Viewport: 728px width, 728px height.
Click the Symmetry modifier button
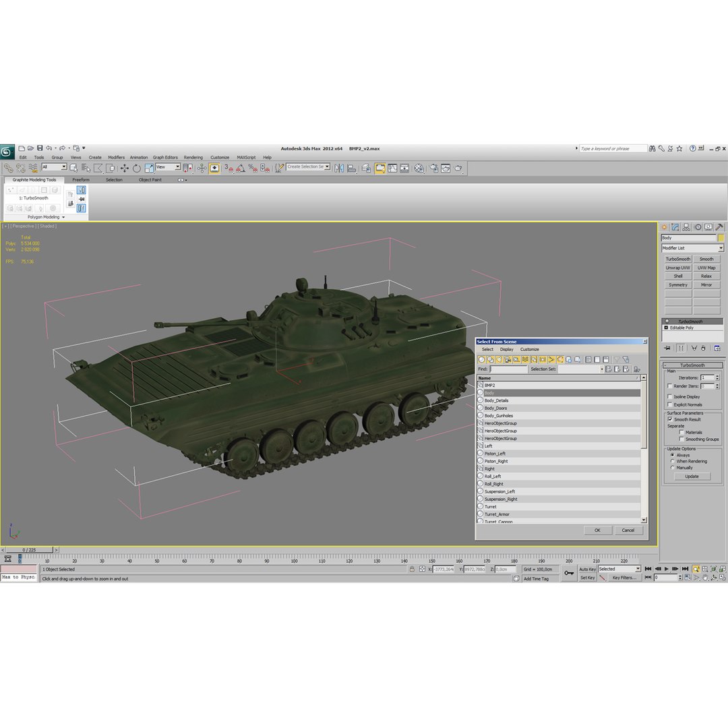678,285
